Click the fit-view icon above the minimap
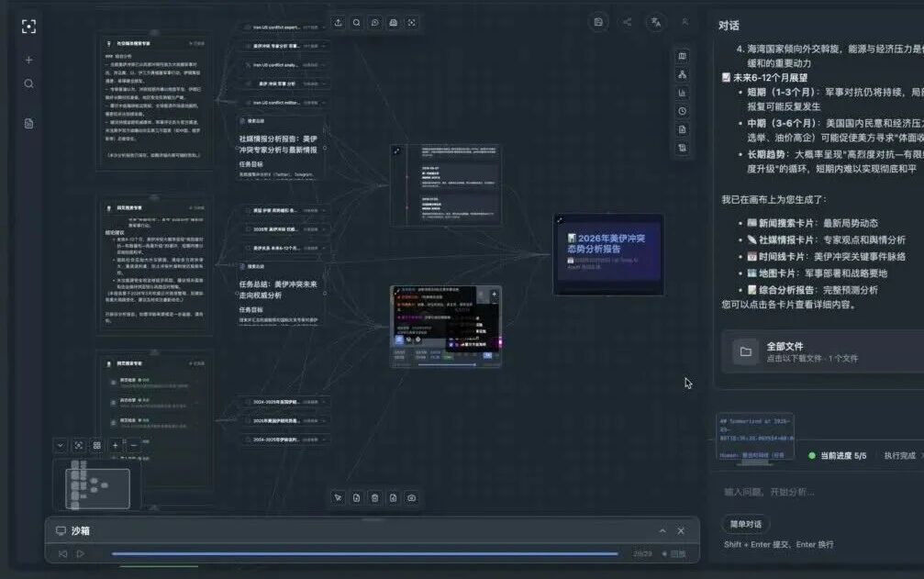The image size is (924, 579). [78, 445]
